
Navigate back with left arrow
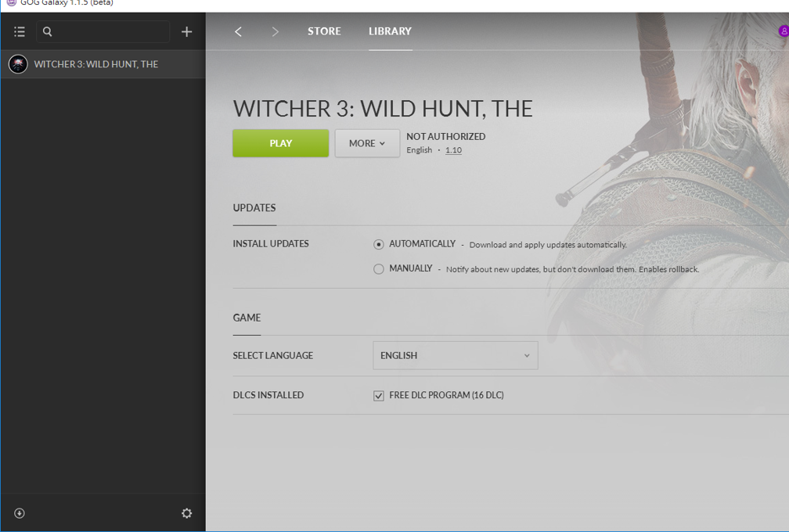click(238, 32)
